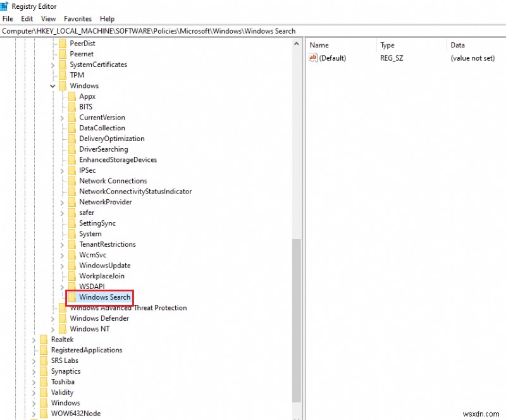
Task: Click the tree pane scroll up arrow
Action: click(x=297, y=44)
